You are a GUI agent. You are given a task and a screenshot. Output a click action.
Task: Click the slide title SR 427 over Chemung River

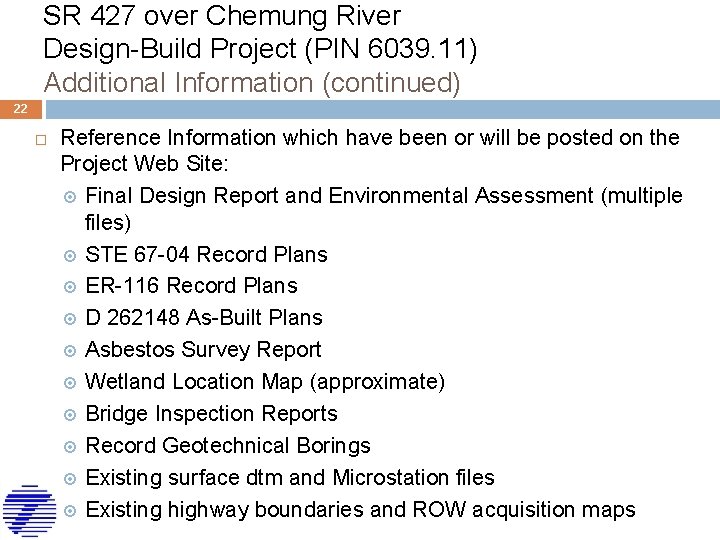[222, 16]
